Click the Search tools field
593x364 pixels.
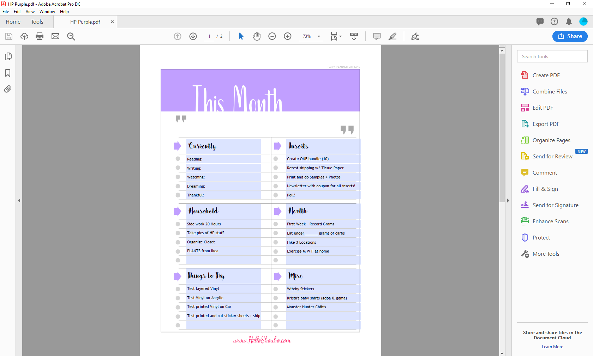(552, 56)
